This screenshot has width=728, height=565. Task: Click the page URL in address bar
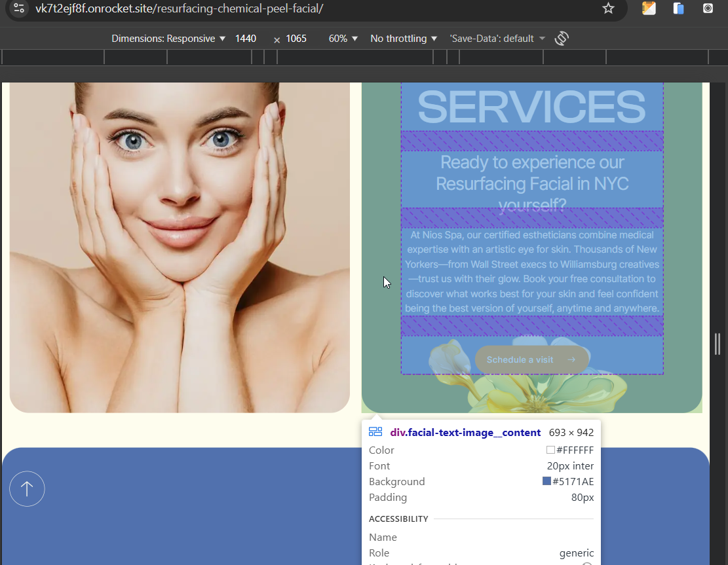179,9
